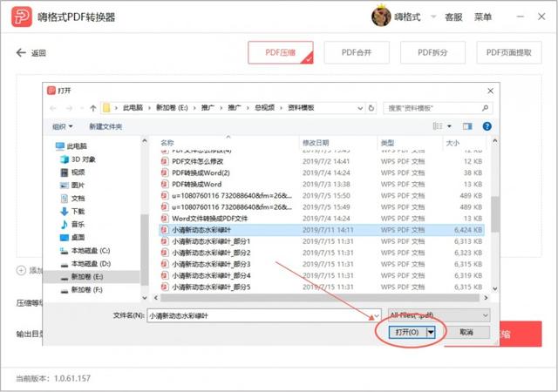Open the 组织 dropdown menu
The width and height of the screenshot is (558, 392).
[62, 126]
